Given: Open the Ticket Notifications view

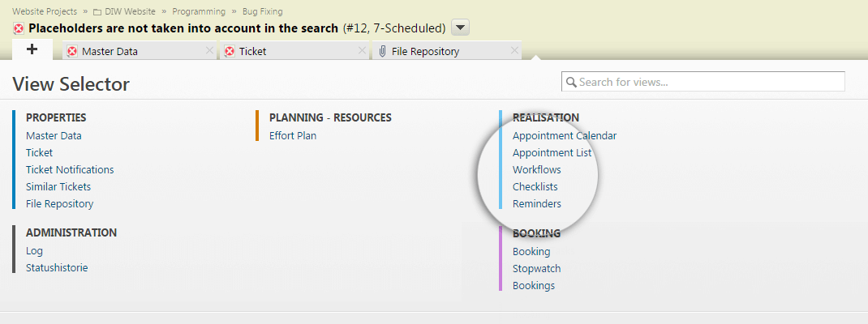Looking at the screenshot, I should [x=70, y=170].
